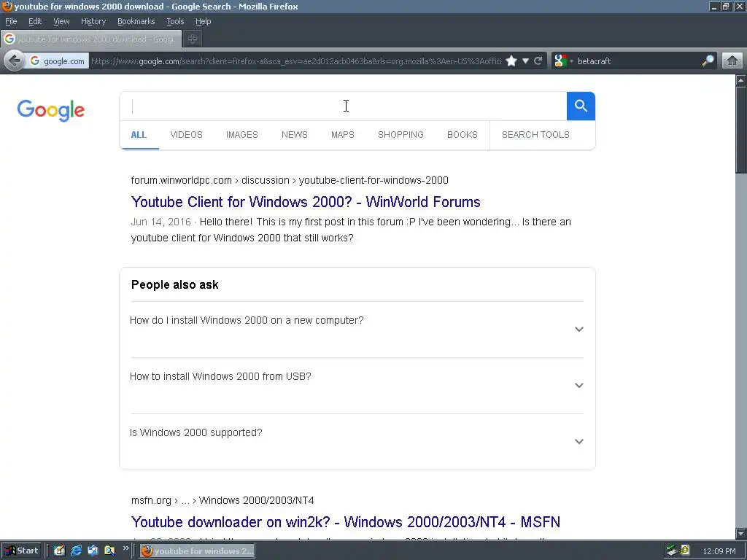Bookmark this page with the star icon

pyautogui.click(x=511, y=61)
